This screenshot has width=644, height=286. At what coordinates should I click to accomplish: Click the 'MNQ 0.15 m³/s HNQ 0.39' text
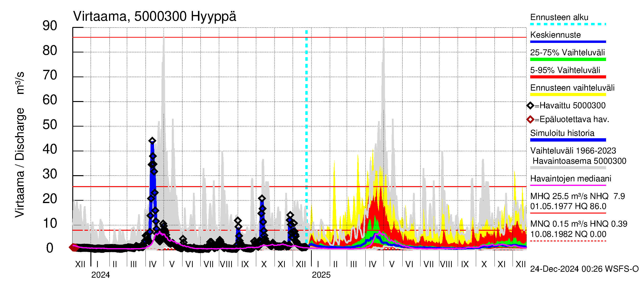[578, 224]
